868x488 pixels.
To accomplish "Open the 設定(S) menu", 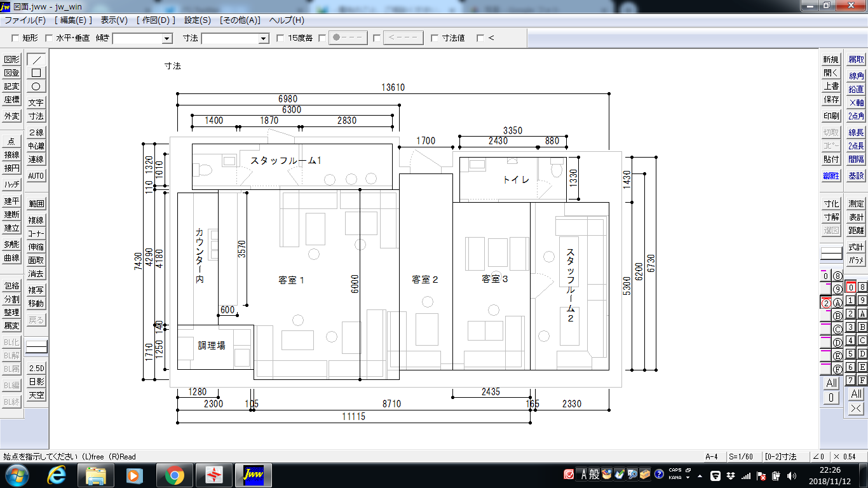I will (x=198, y=20).
